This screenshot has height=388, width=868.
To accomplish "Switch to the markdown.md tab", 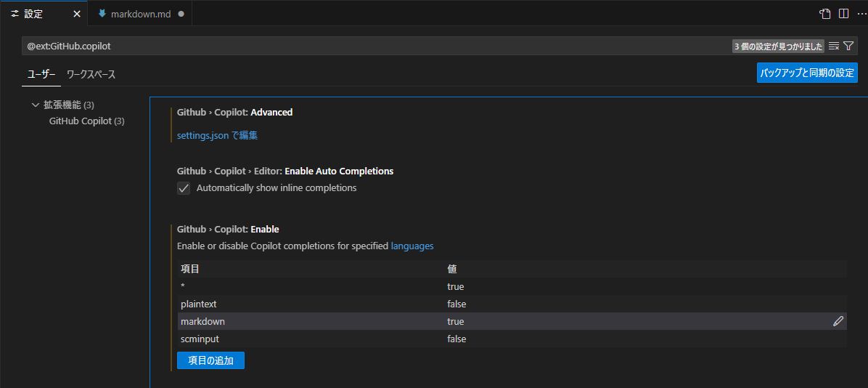I will pos(141,15).
